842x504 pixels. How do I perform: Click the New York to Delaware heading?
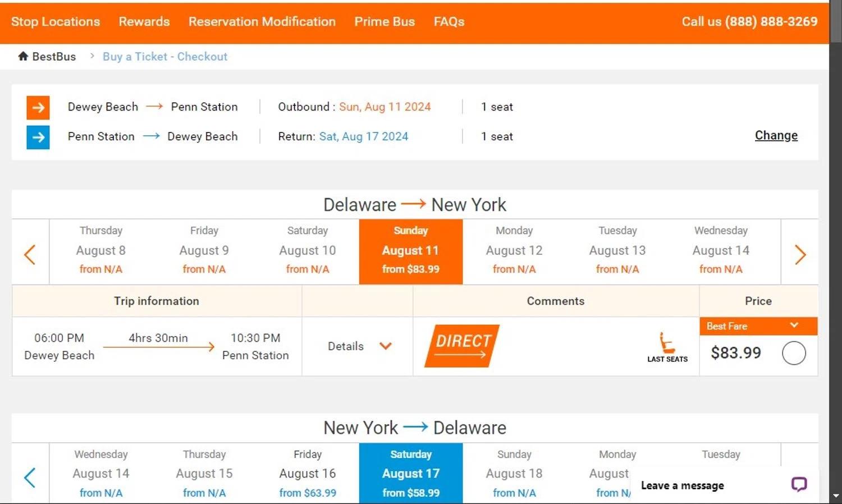coord(415,428)
